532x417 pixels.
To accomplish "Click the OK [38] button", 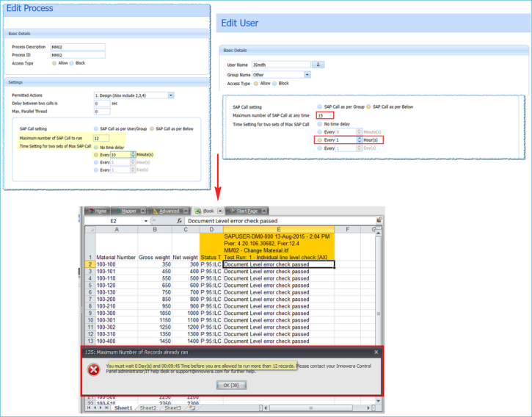I will (x=231, y=385).
